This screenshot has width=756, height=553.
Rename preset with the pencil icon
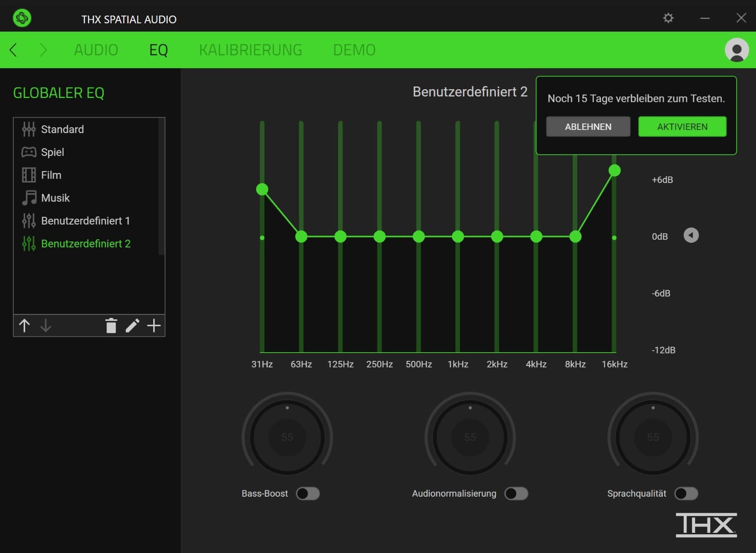pos(133,326)
